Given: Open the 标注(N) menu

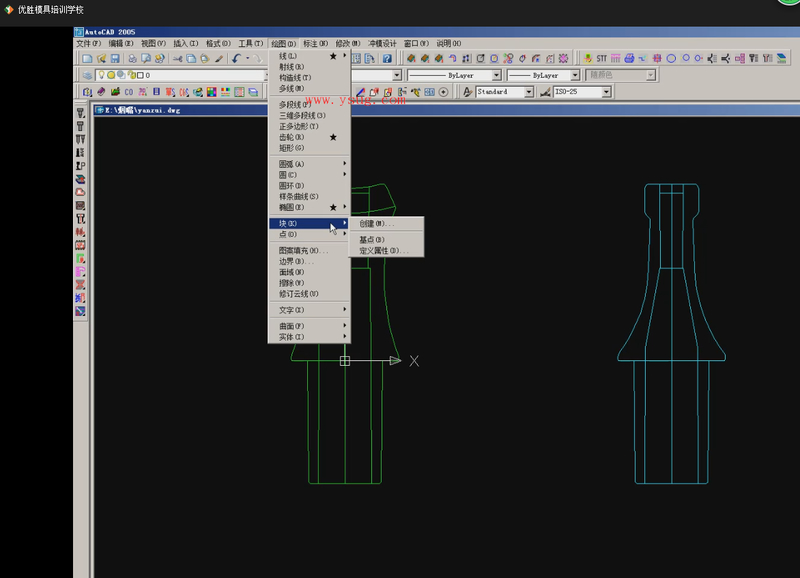Looking at the screenshot, I should coord(315,43).
